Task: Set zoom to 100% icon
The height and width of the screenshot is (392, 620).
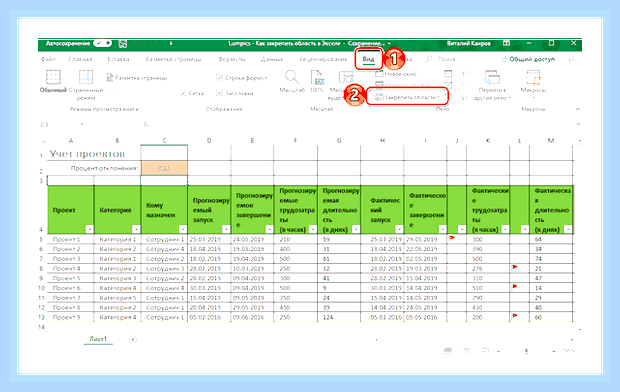Action: (317, 77)
